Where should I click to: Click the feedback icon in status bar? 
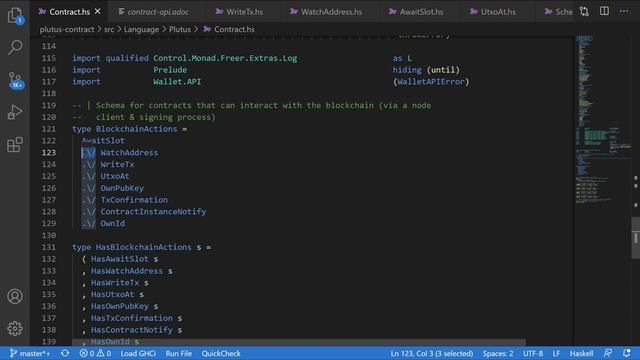[608, 353]
